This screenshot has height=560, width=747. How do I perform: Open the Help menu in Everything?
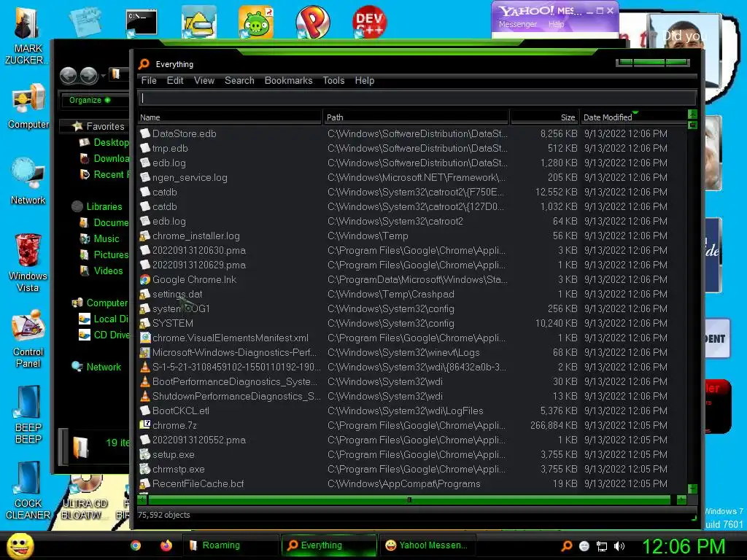click(x=365, y=80)
